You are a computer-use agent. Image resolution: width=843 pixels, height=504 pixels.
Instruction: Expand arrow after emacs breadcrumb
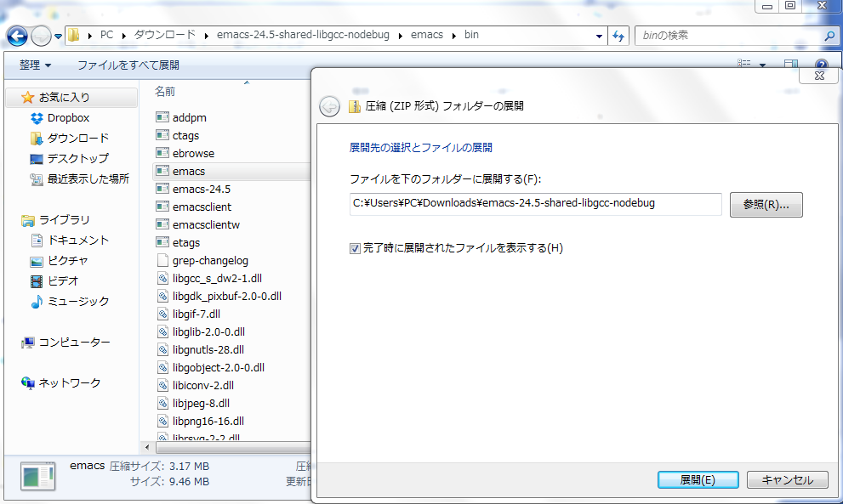453,36
